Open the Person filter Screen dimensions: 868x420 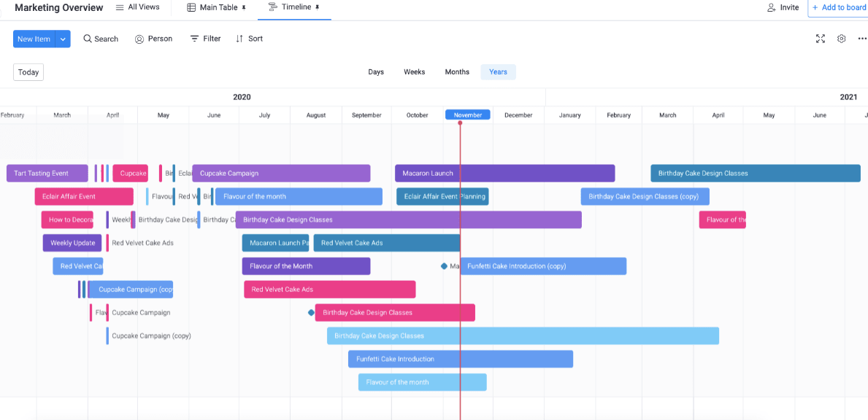(154, 39)
